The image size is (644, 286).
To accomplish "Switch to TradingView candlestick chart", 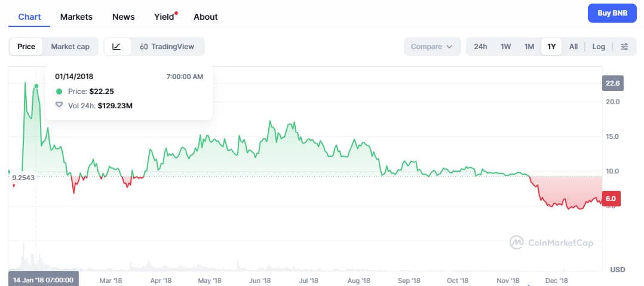I will click(x=167, y=47).
